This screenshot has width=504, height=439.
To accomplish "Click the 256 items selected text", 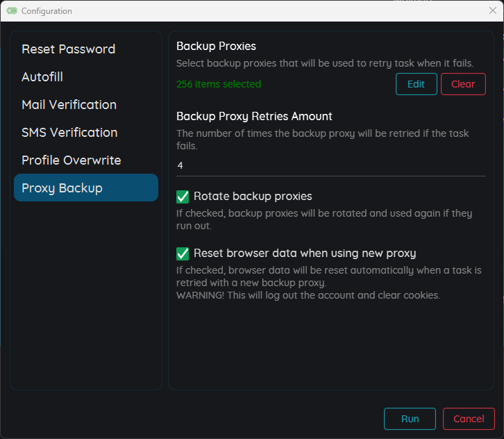I will [x=219, y=84].
